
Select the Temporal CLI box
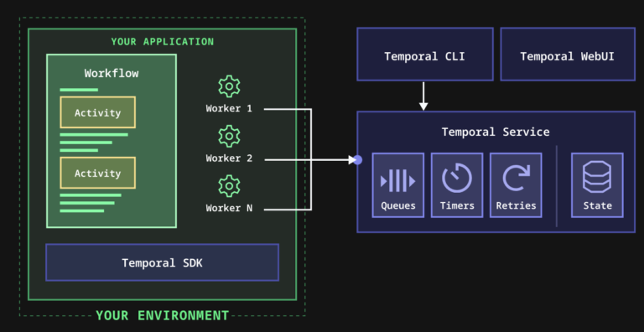(x=425, y=54)
